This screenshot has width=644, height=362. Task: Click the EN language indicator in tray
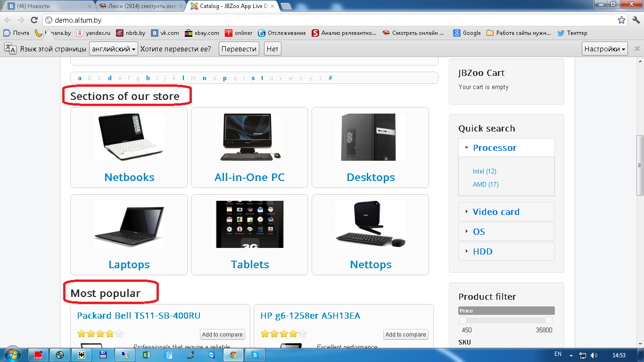coord(558,354)
